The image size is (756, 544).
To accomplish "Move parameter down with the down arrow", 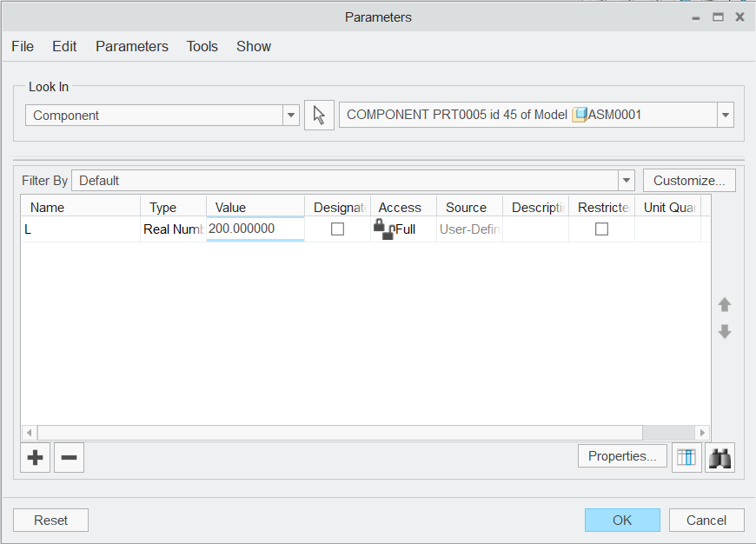I will coord(724,331).
